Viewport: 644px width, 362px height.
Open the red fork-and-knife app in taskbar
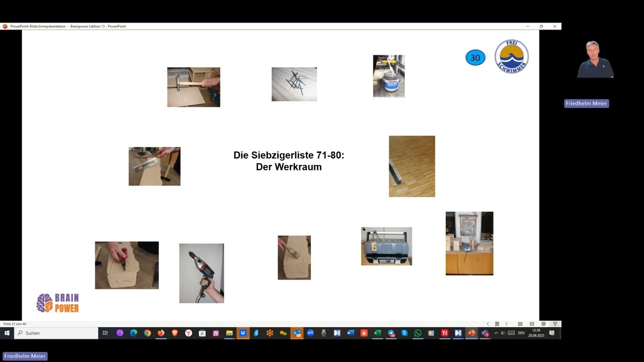click(445, 333)
